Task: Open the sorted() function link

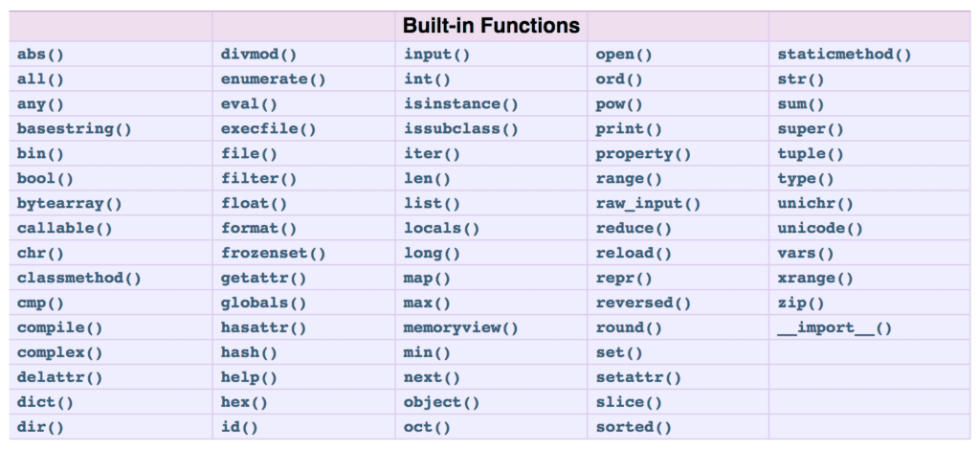Action: pyautogui.click(x=634, y=427)
